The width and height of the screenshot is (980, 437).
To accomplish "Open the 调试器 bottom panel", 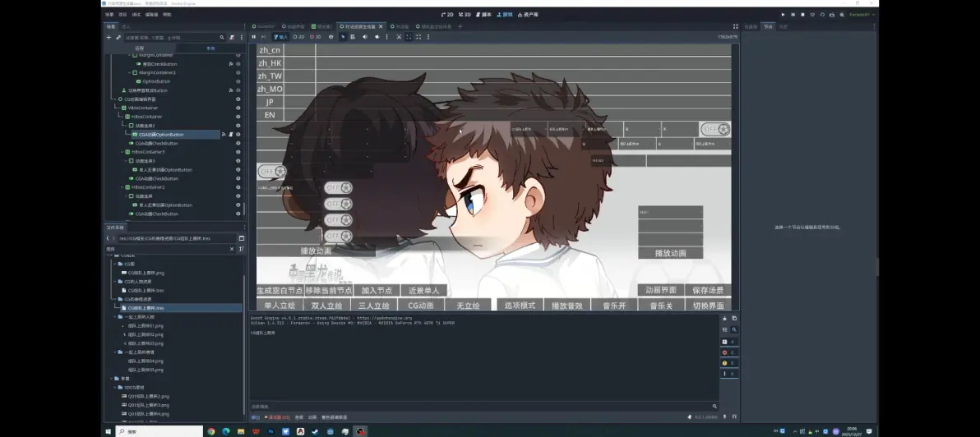I will [x=277, y=417].
